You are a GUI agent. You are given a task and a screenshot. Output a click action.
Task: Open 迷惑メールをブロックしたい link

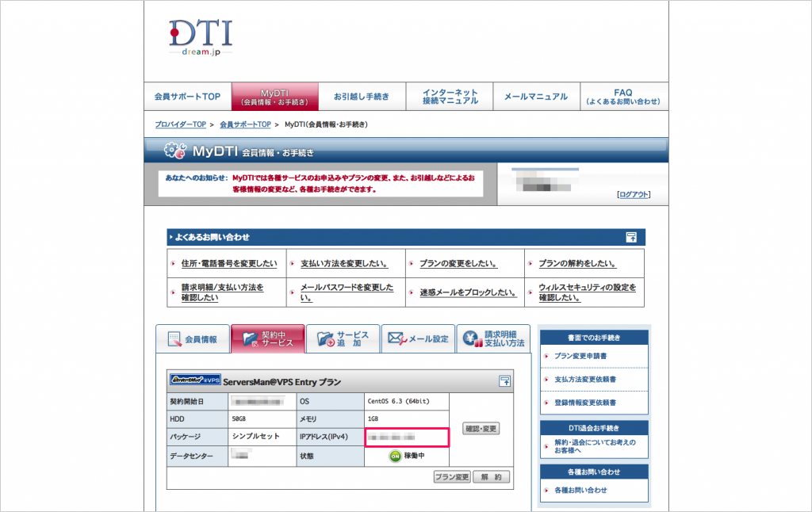coord(468,292)
